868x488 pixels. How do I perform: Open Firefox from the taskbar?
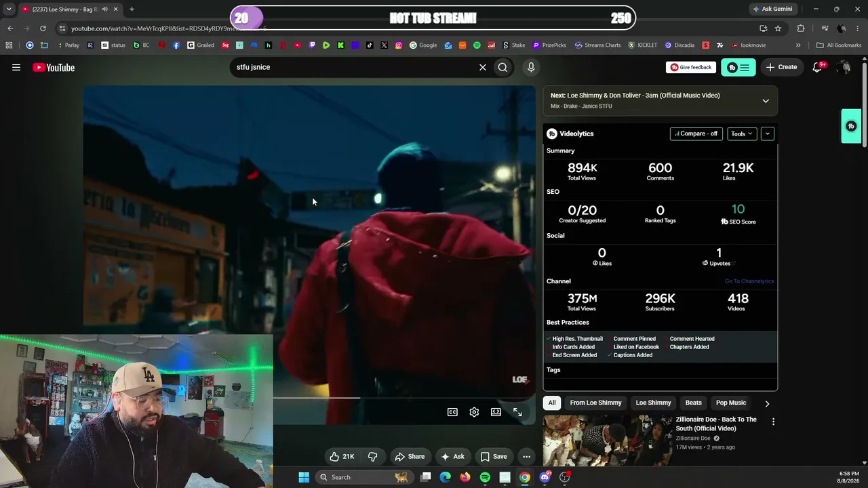(465, 477)
